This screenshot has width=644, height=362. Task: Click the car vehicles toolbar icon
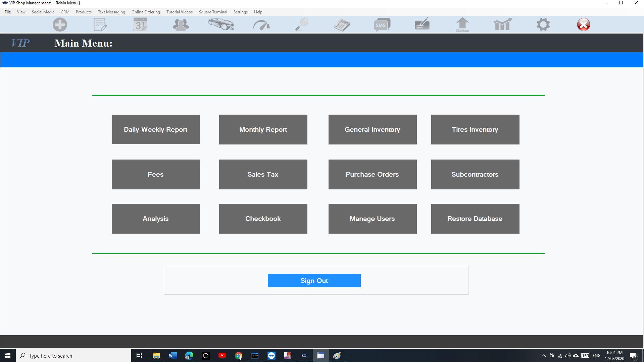point(221,25)
